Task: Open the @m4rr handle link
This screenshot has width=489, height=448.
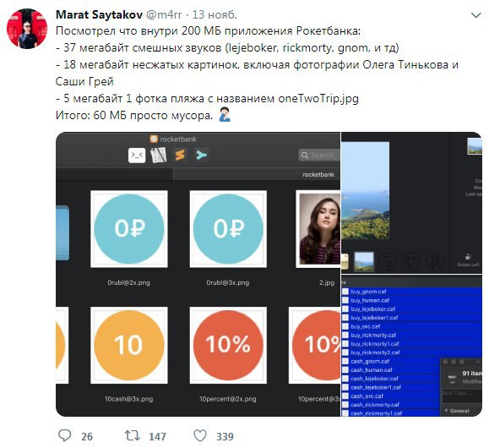Action: click(x=164, y=14)
